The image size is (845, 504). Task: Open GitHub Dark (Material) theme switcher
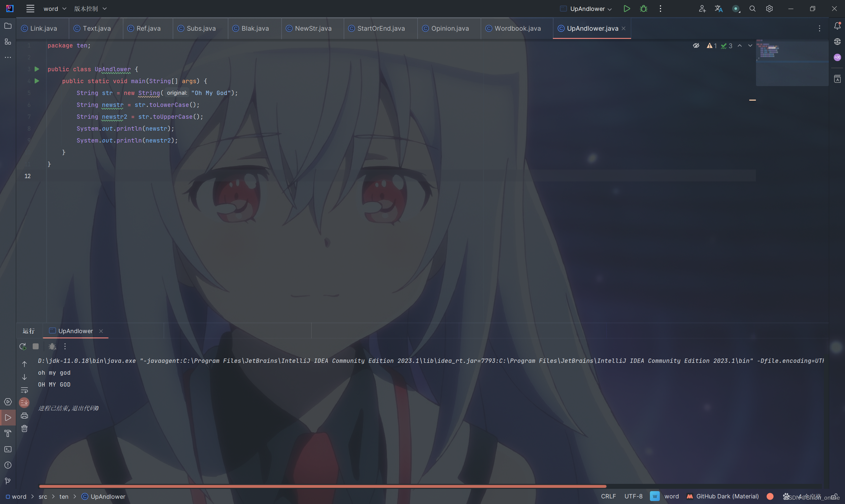click(723, 496)
